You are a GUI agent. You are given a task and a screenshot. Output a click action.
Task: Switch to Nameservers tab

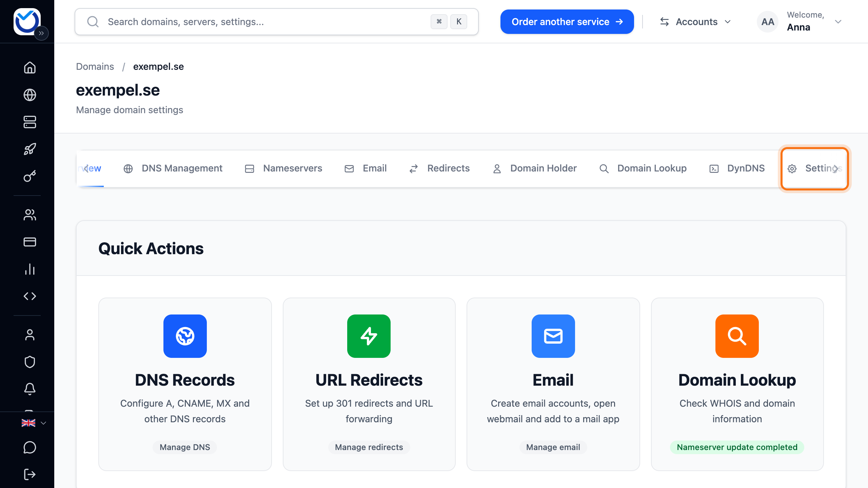[283, 168]
